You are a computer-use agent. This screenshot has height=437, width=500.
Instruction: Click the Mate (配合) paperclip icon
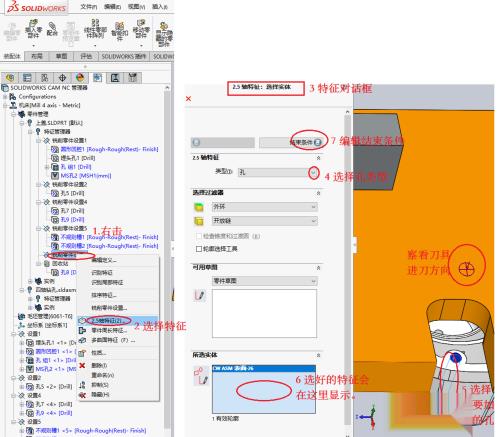pos(52,28)
